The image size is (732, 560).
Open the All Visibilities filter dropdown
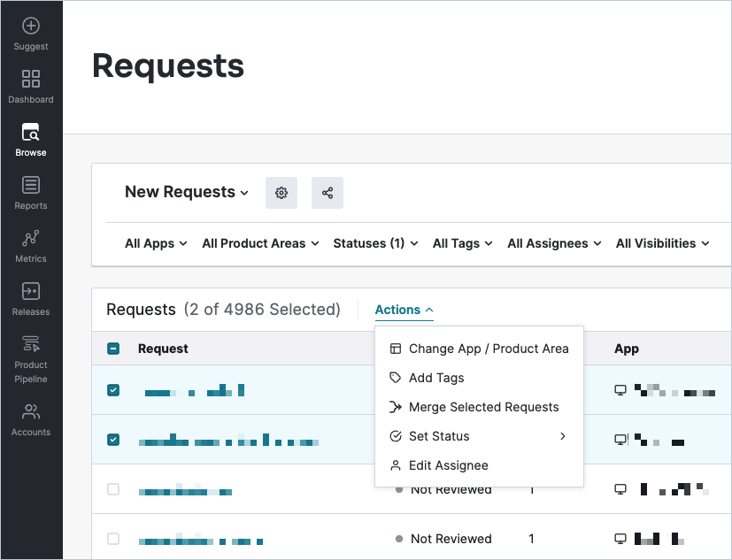point(662,243)
